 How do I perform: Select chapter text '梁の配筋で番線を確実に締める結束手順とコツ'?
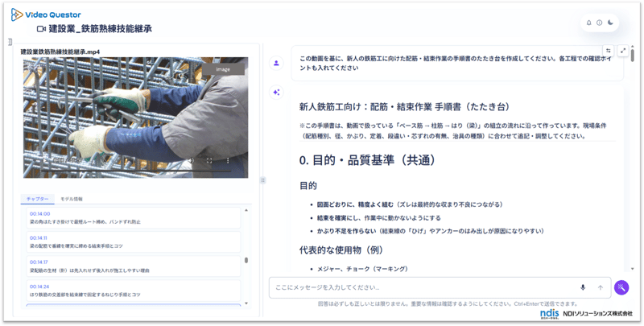coord(76,246)
